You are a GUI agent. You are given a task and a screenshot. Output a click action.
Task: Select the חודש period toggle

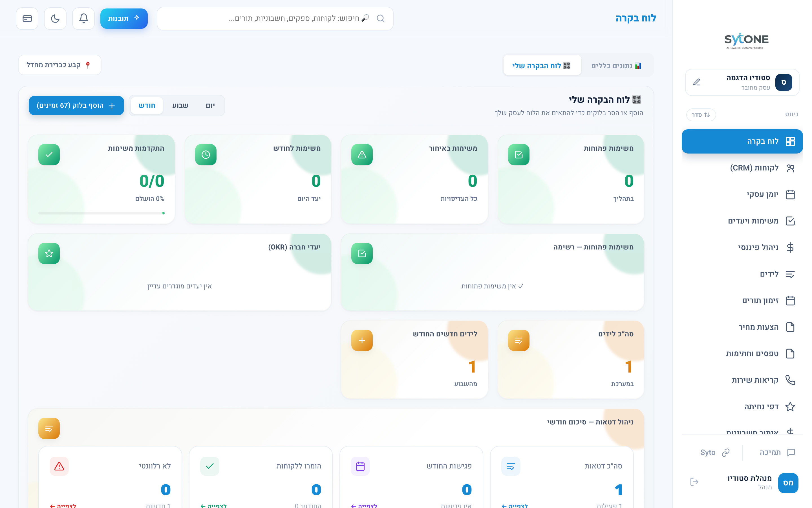click(x=147, y=106)
